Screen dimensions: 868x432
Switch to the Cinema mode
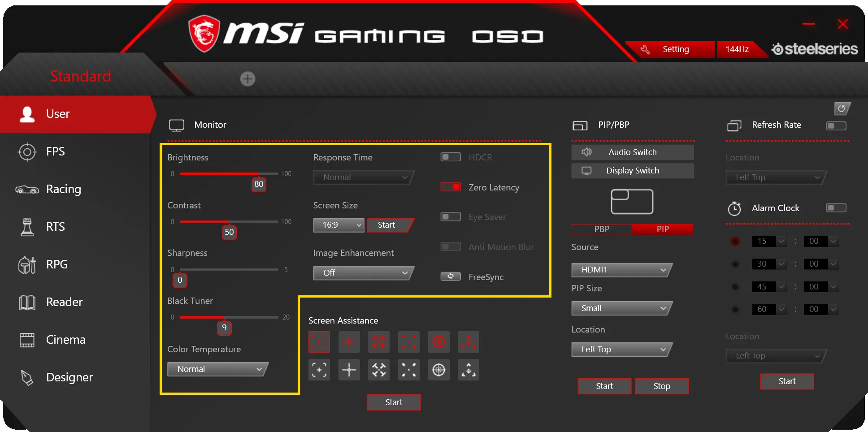[x=75, y=340]
